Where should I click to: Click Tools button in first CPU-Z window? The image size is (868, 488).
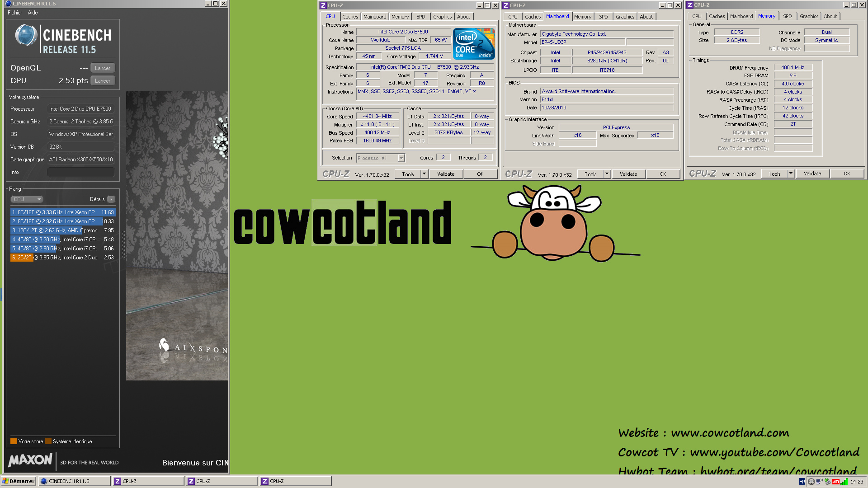[408, 174]
